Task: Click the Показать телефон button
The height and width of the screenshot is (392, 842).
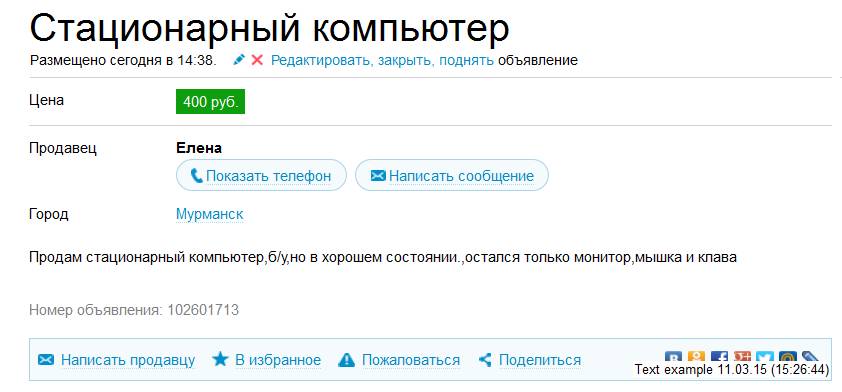Action: [261, 175]
